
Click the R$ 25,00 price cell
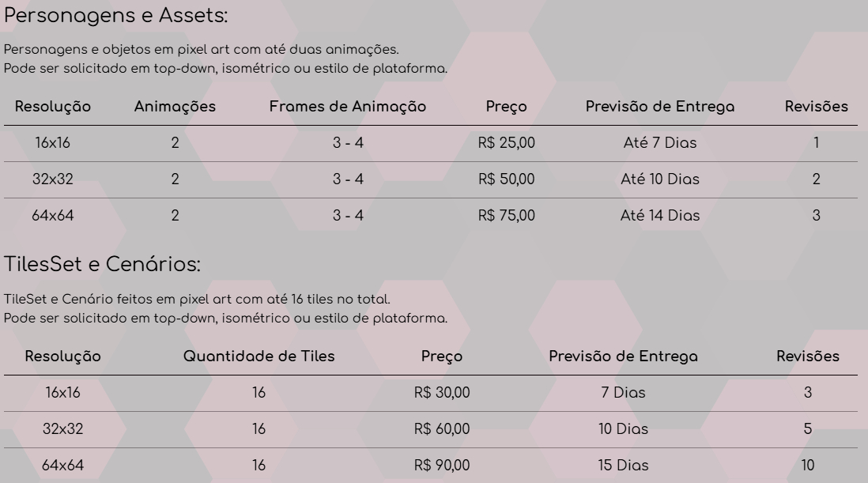pyautogui.click(x=507, y=143)
